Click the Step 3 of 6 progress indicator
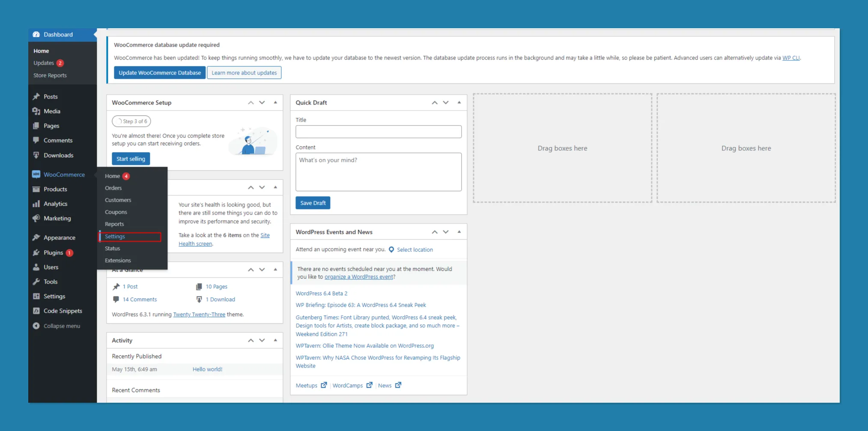868x431 pixels. click(131, 121)
